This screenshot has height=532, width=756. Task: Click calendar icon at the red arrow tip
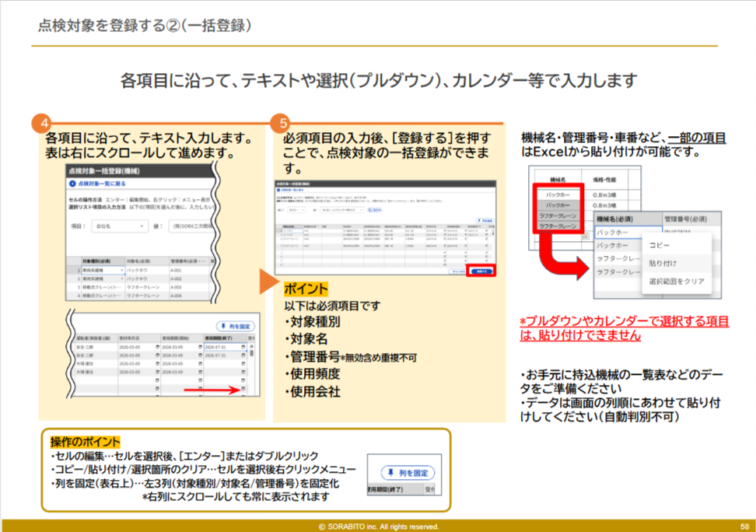coord(243,390)
